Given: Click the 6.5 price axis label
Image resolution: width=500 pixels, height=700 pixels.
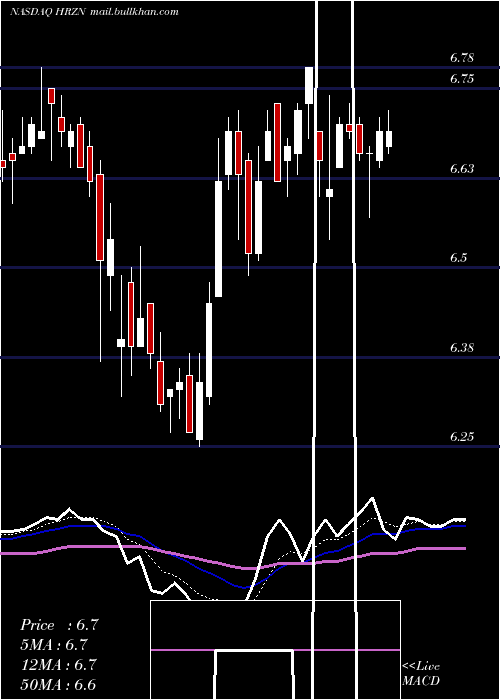Looking at the screenshot, I should pyautogui.click(x=459, y=258).
